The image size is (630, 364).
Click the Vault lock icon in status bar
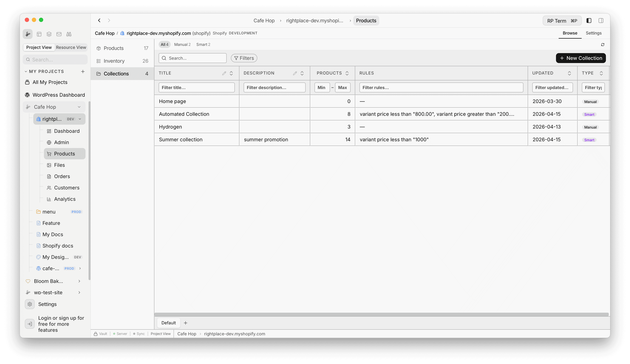click(x=96, y=334)
